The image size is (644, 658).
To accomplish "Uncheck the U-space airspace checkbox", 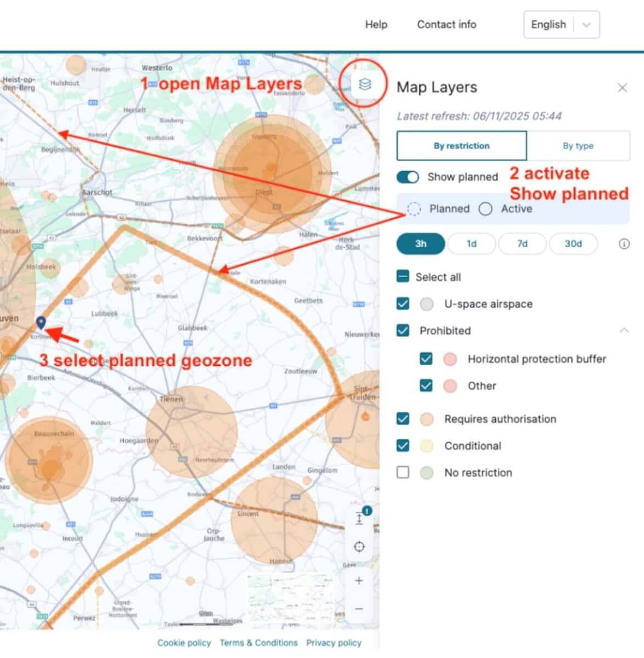I will (x=403, y=304).
